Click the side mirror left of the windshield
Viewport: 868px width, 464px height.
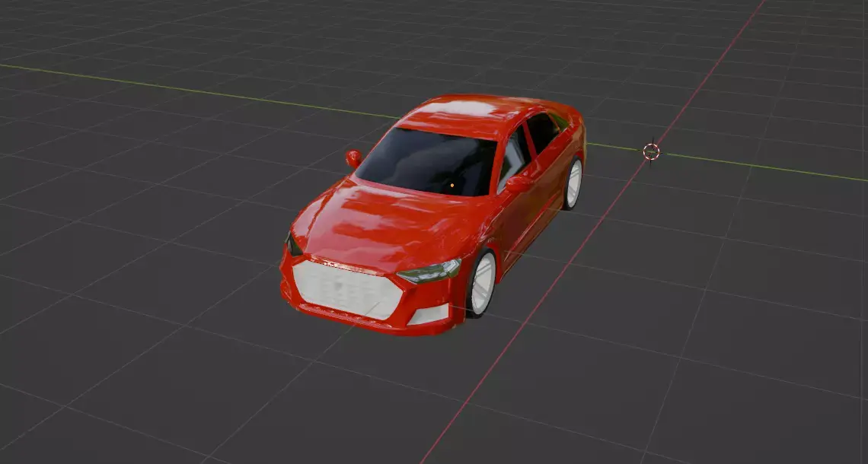coord(354,159)
